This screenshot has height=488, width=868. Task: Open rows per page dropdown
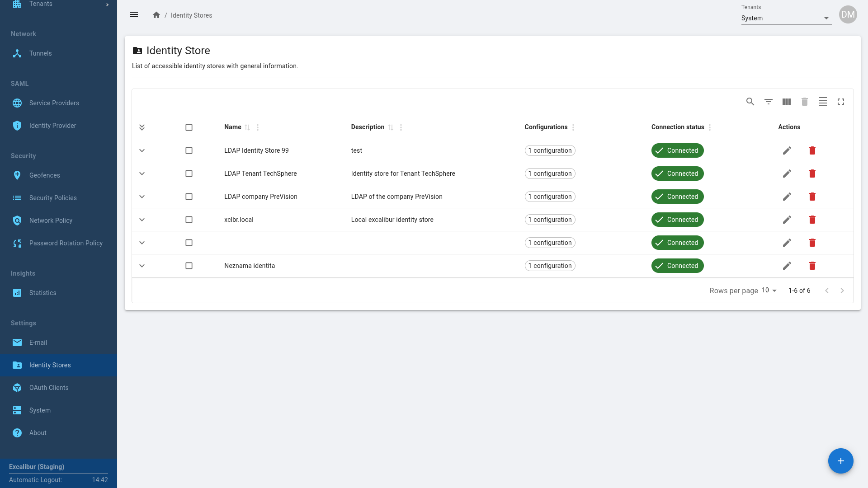[x=769, y=291]
